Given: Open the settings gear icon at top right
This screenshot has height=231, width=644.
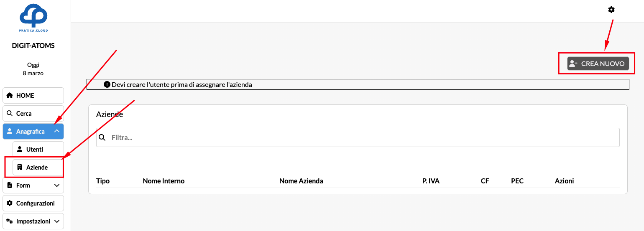Looking at the screenshot, I should [x=611, y=10].
